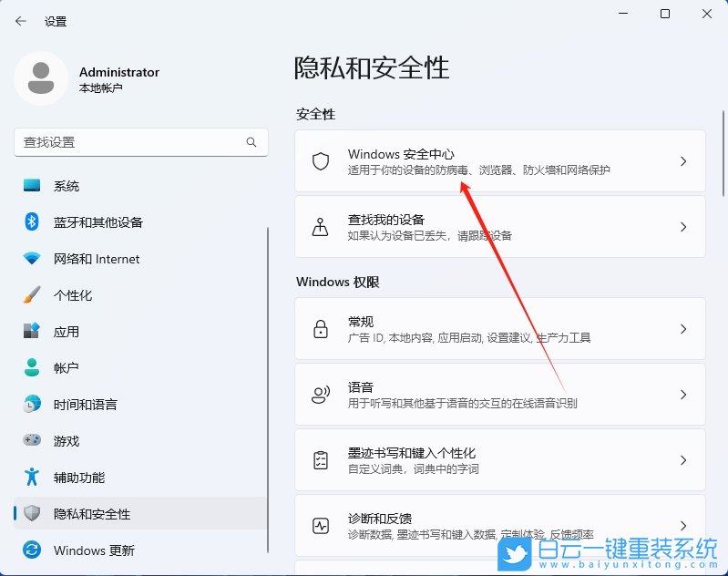This screenshot has height=576, width=728.
Task: Open 诊断和反馈 settings card
Action: point(500,525)
